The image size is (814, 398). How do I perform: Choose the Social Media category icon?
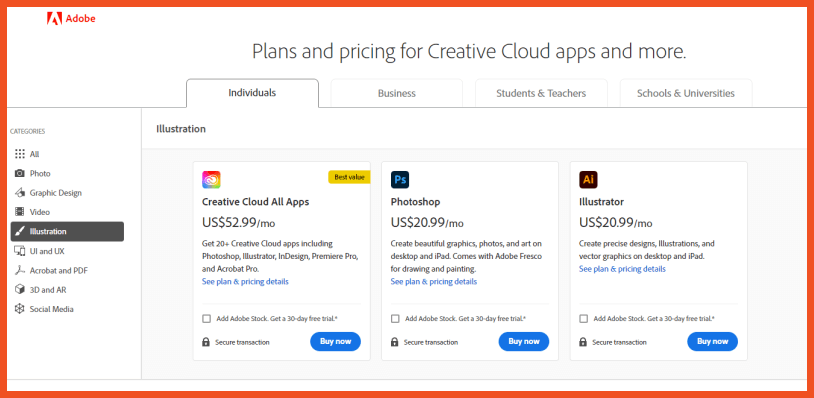(x=20, y=309)
